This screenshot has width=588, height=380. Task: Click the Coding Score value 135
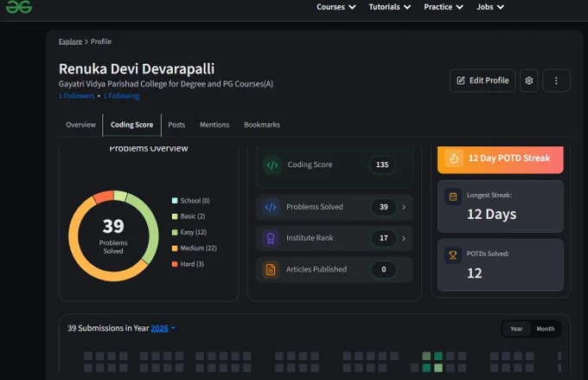(382, 164)
